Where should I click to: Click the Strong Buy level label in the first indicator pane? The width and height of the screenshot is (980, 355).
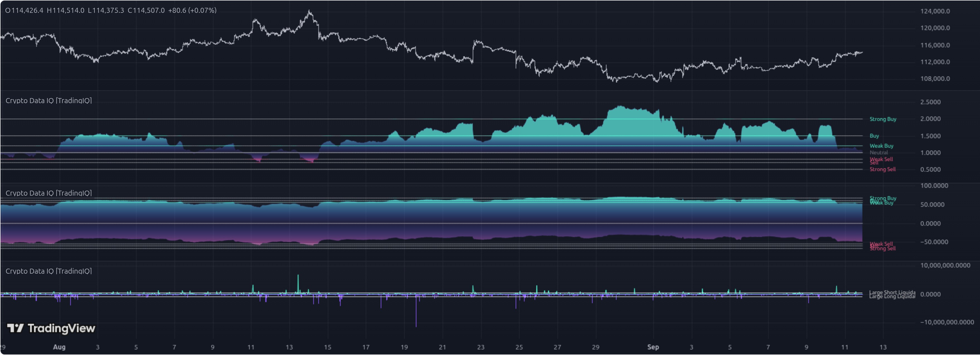(883, 119)
